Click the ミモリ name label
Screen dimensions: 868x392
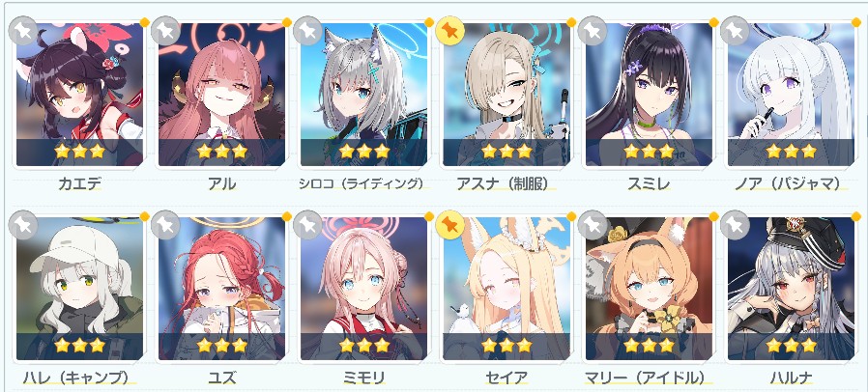point(363,378)
